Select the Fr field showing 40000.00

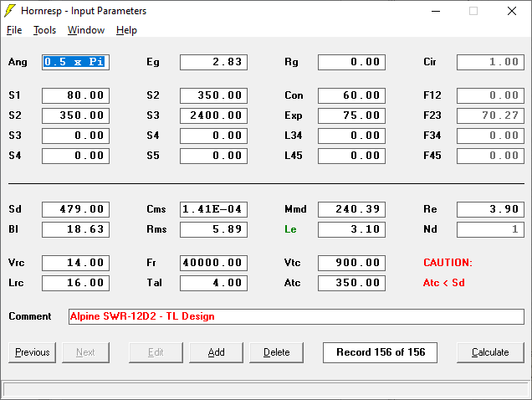[214, 263]
